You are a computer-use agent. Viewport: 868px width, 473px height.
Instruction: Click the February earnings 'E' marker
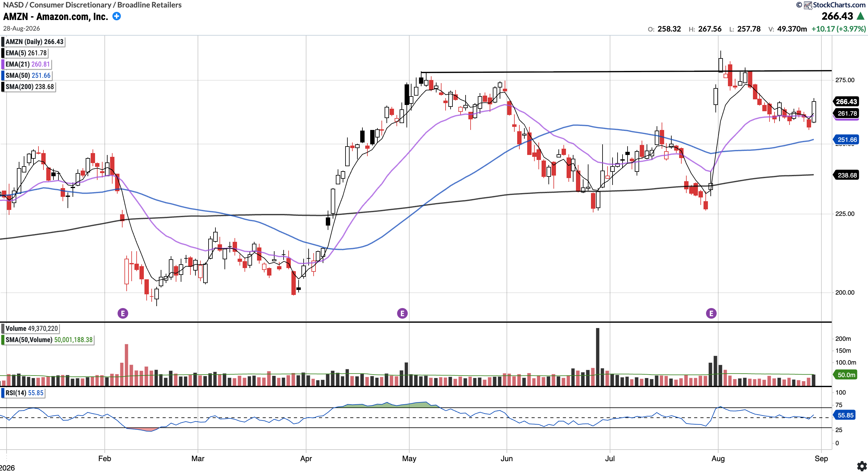123,313
